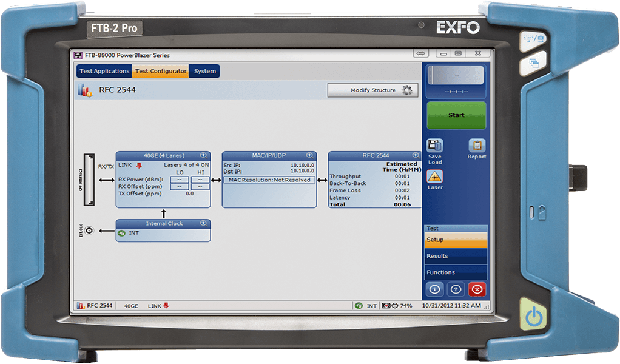Switch to the System tab
This screenshot has height=364, width=620.
204,71
